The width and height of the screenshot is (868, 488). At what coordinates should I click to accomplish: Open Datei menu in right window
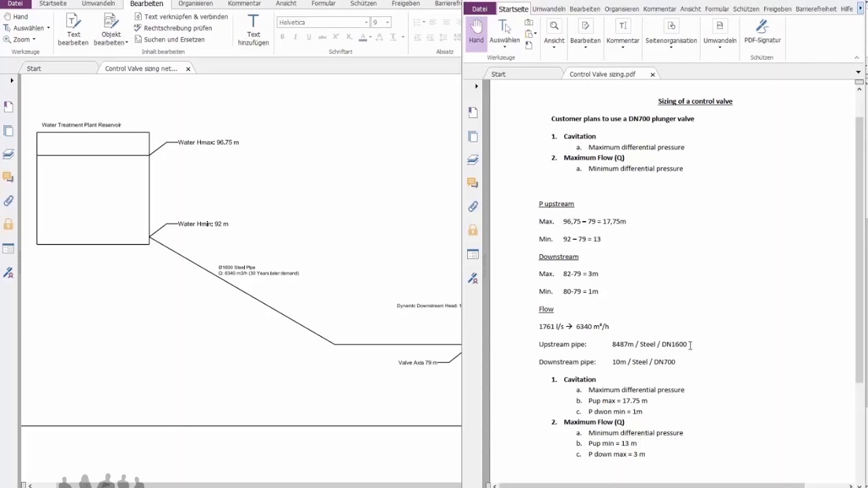(479, 9)
